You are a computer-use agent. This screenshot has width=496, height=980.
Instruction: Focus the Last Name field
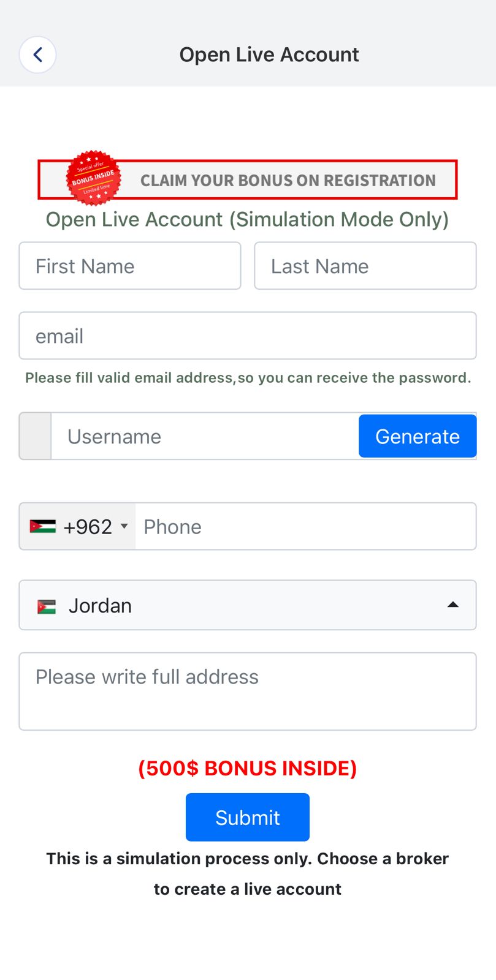click(365, 266)
